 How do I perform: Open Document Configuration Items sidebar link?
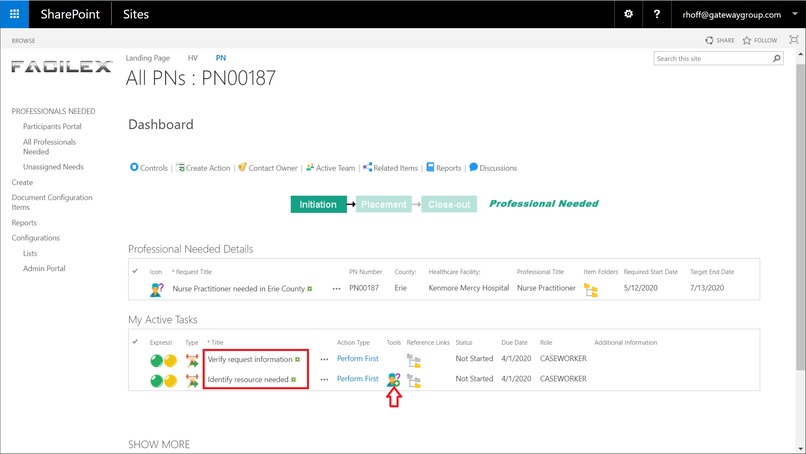(52, 202)
